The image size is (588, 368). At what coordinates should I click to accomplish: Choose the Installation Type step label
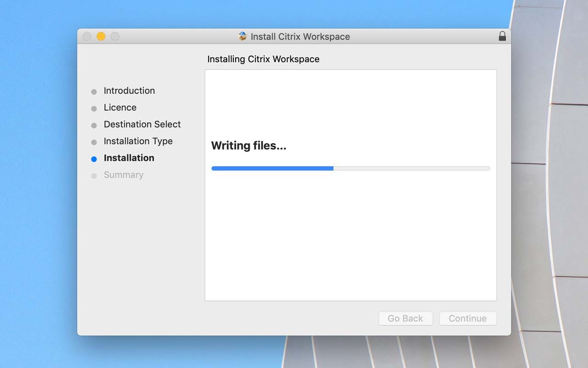coord(138,141)
